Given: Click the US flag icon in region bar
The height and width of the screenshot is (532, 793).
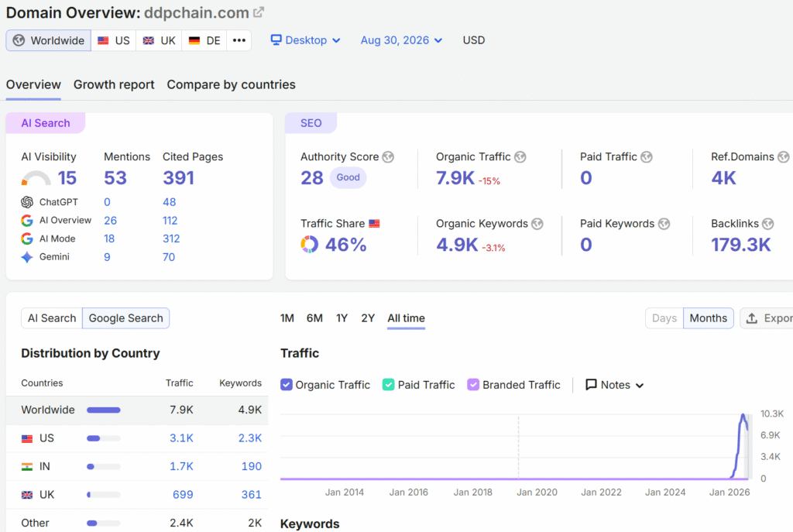Looking at the screenshot, I should coord(103,40).
